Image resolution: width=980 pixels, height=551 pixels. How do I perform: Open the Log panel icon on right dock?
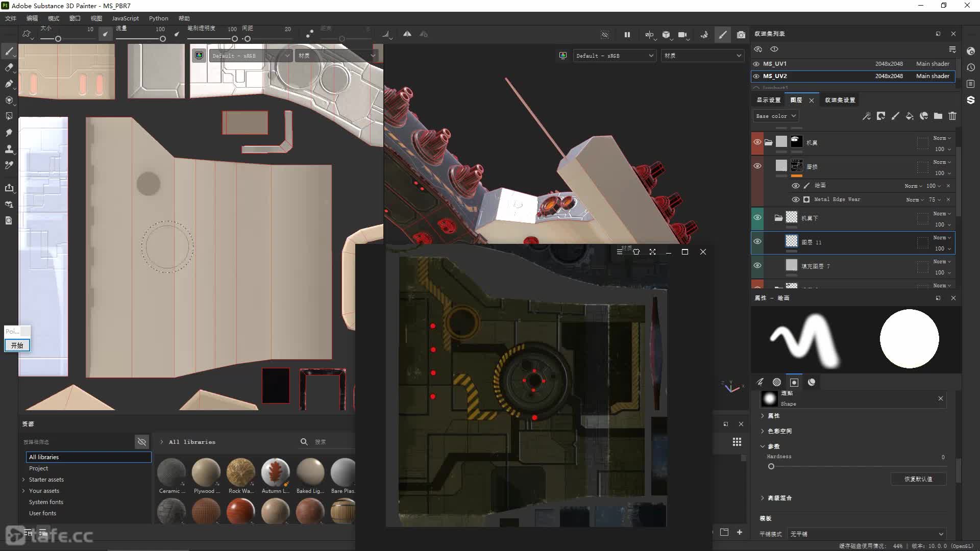click(x=971, y=84)
